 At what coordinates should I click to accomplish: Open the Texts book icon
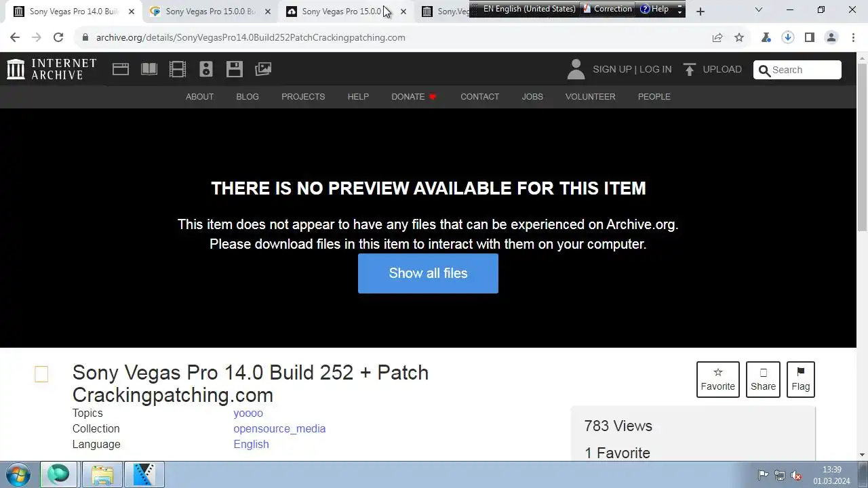coord(149,69)
